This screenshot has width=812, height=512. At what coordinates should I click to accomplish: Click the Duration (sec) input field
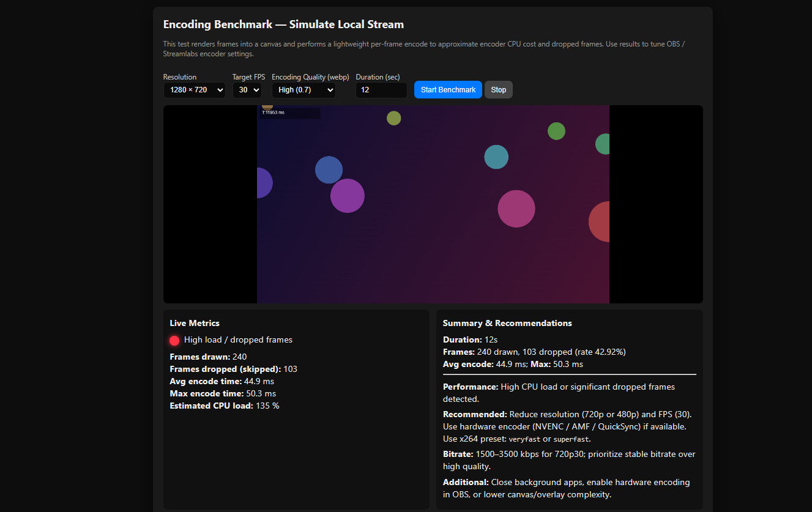(381, 90)
